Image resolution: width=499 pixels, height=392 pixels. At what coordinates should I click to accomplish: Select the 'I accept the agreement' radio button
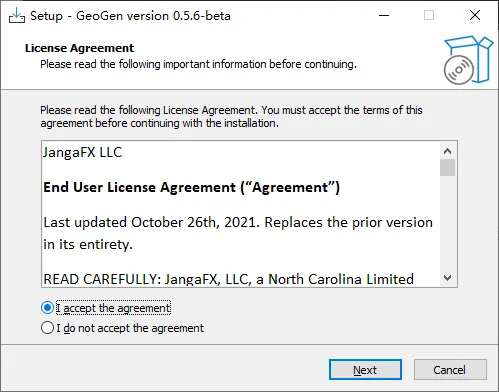(47, 307)
